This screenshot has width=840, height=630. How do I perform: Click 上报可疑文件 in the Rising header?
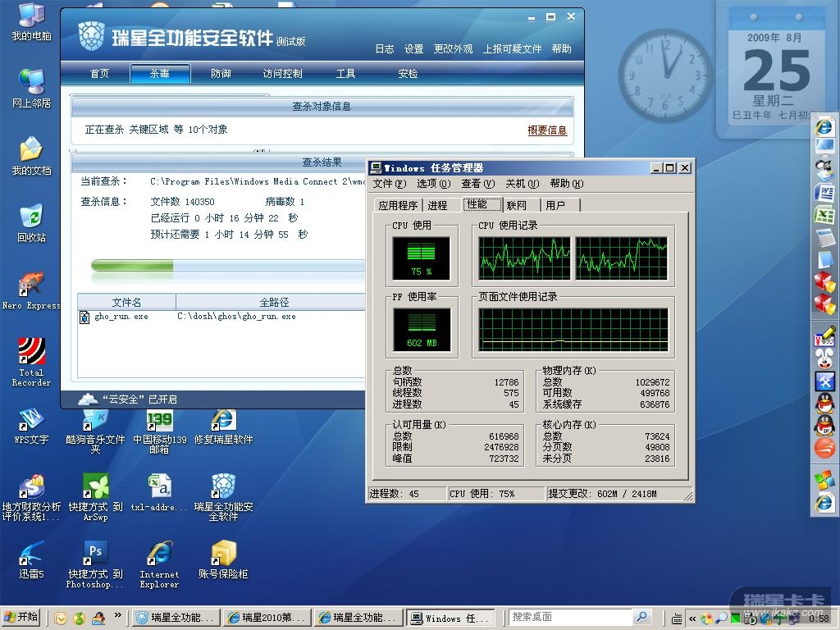pyautogui.click(x=512, y=48)
